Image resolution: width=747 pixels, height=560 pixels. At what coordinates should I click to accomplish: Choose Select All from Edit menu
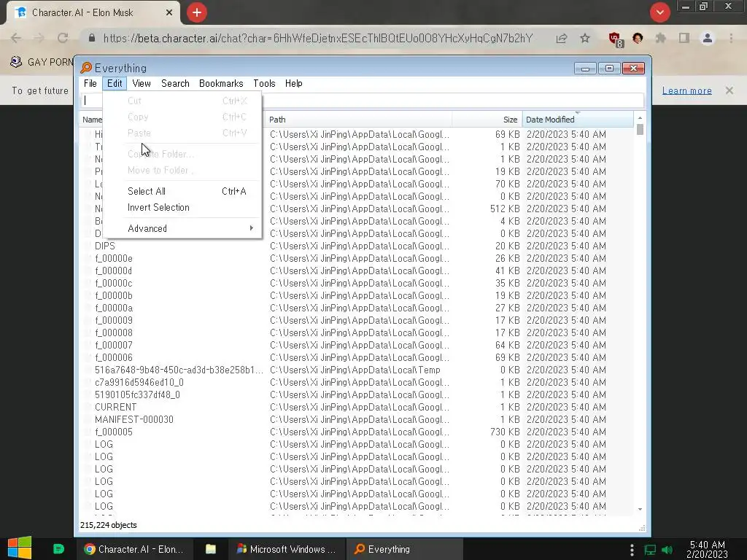click(182, 192)
